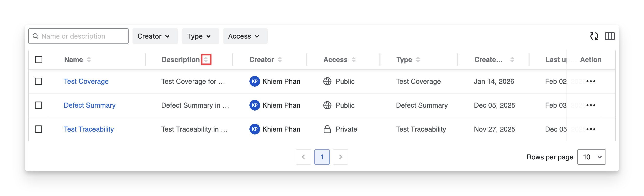
Task: Sort by Creator column arrows
Action: point(280,60)
